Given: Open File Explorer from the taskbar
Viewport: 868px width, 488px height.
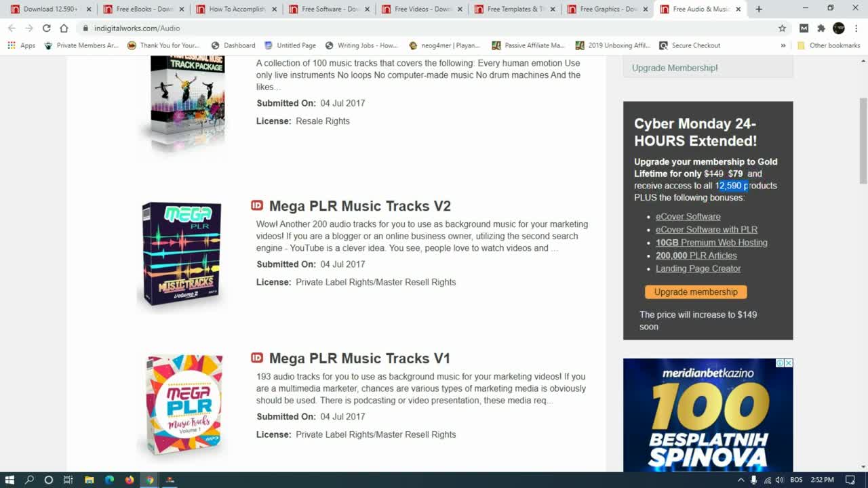Looking at the screenshot, I should coord(89,480).
